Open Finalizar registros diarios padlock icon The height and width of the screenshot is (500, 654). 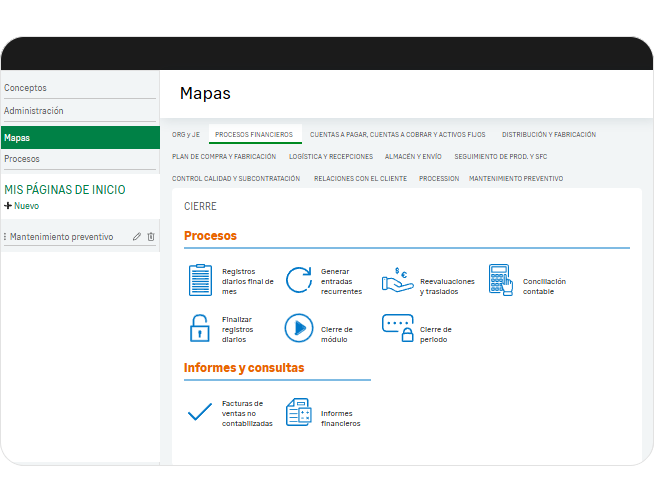[201, 328]
